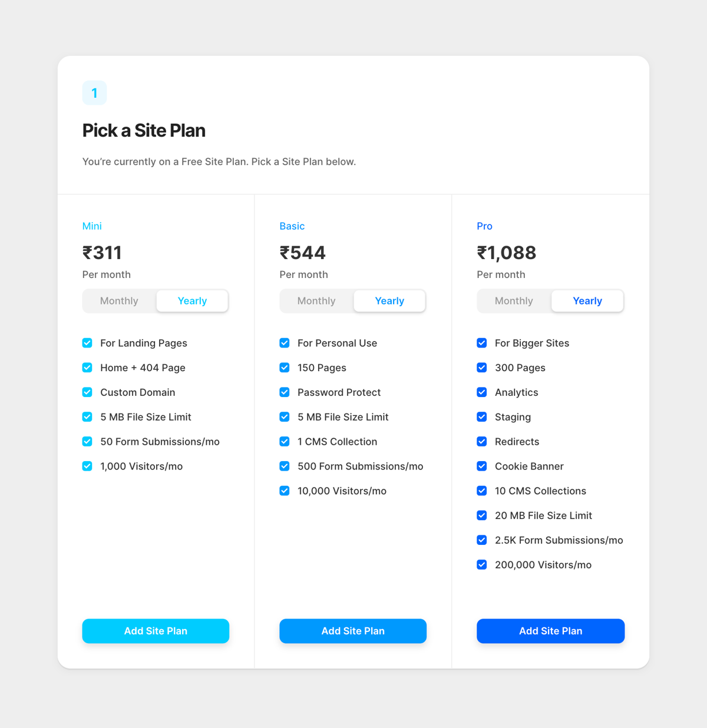The width and height of the screenshot is (707, 728).
Task: Switch the Basic plan to Monthly billing
Action: click(x=316, y=300)
